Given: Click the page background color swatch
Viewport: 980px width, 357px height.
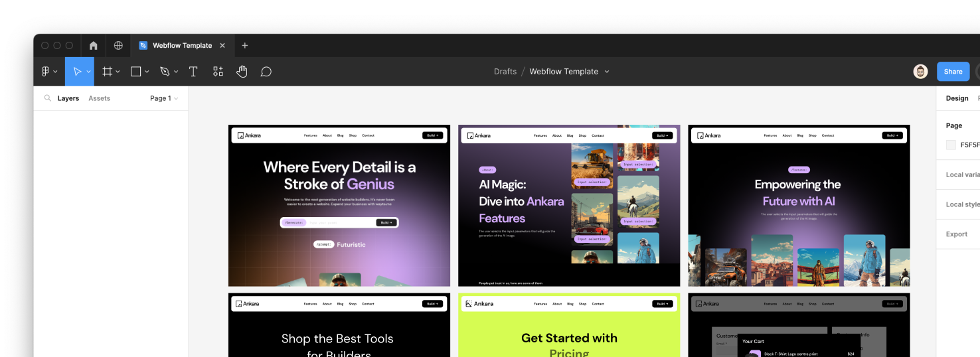Looking at the screenshot, I should pos(951,145).
